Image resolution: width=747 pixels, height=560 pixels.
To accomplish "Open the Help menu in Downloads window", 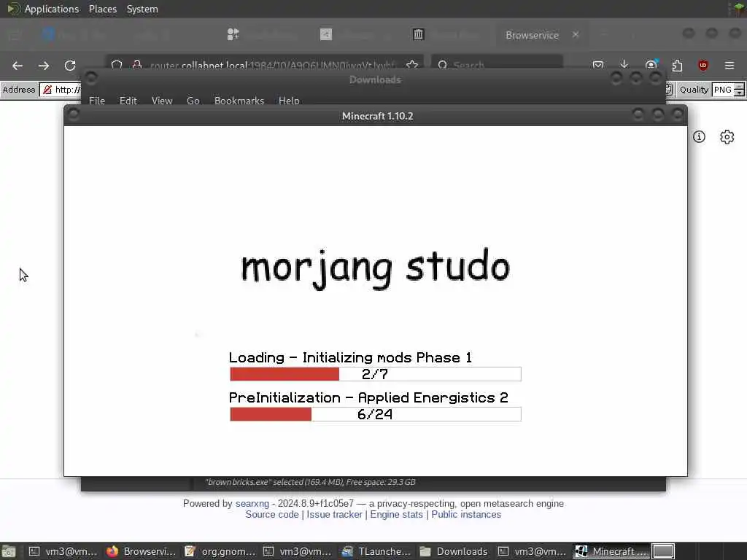I will pos(289,101).
